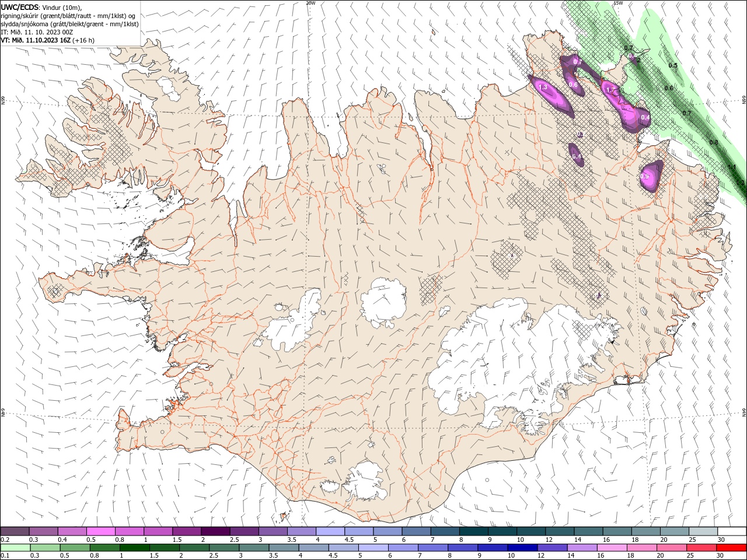This screenshot has height=560, width=747.
Task: Pick upper-row swatch between 3 and 3.5
Action: (x=273, y=531)
